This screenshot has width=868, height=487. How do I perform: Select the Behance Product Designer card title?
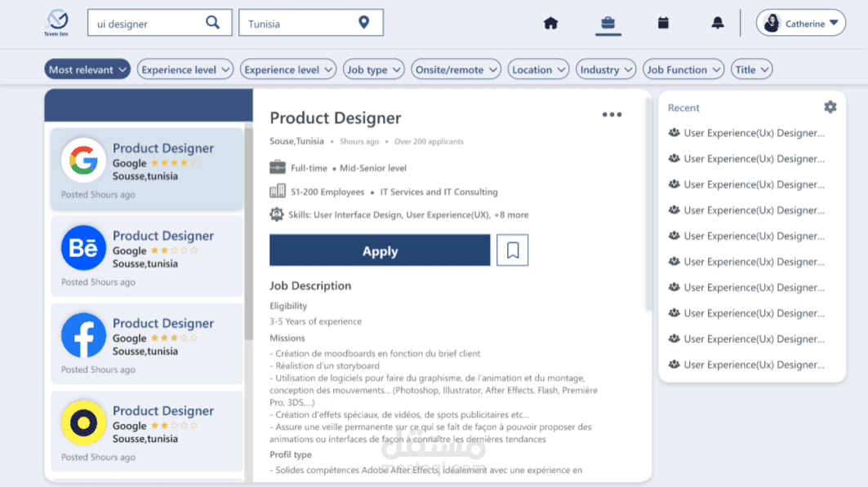pyautogui.click(x=163, y=236)
